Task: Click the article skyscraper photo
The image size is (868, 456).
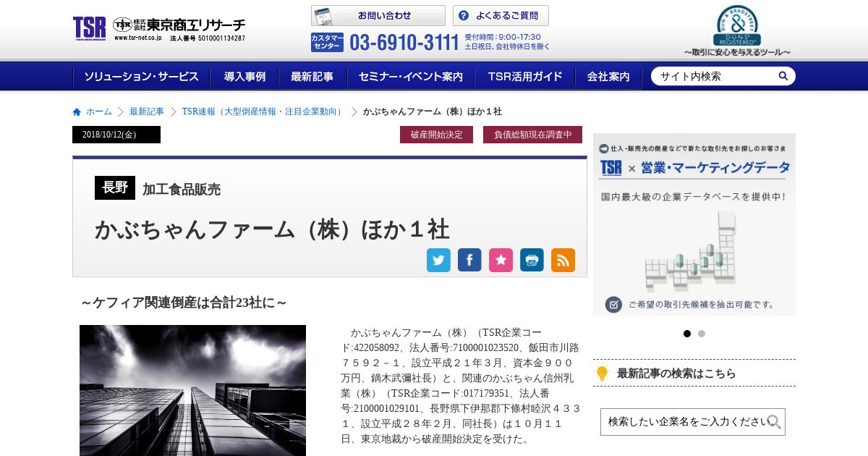Action: tap(192, 390)
